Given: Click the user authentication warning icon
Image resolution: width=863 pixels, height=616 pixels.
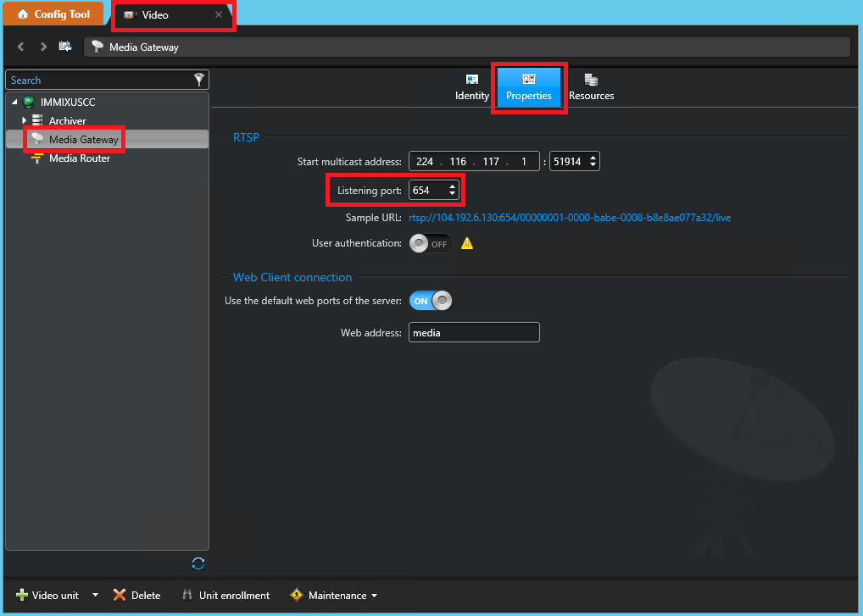Looking at the screenshot, I should (x=467, y=243).
